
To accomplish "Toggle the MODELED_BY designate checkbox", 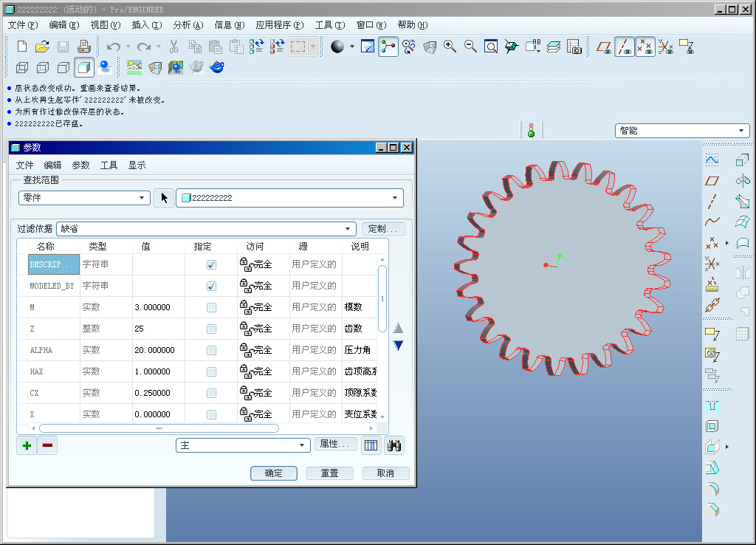I will pyautogui.click(x=211, y=286).
